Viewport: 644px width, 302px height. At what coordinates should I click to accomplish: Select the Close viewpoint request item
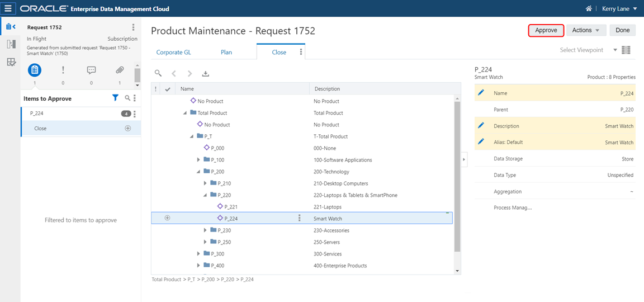click(80, 128)
